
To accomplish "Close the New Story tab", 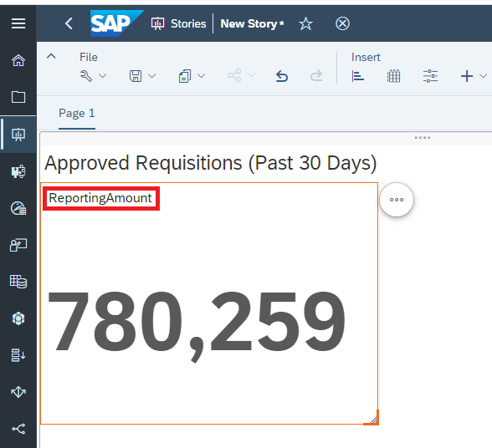I will 342,24.
